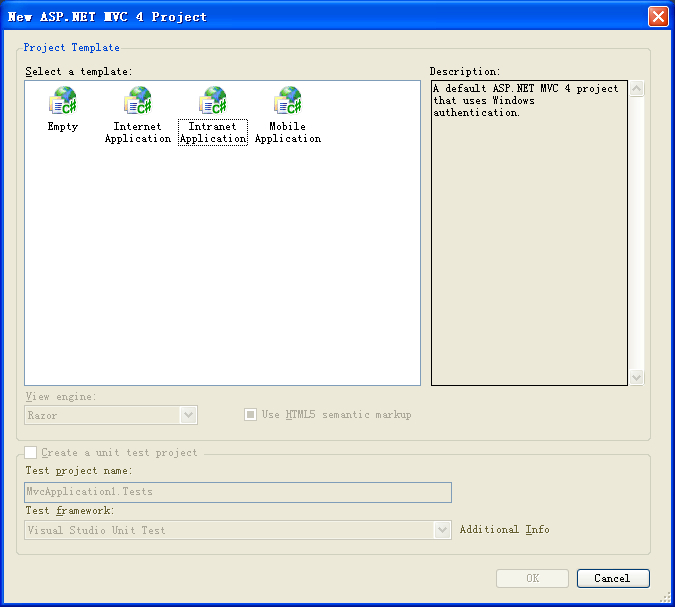This screenshot has height=607, width=675.
Task: Click the 'Intranet Application' label text
Action: click(213, 133)
